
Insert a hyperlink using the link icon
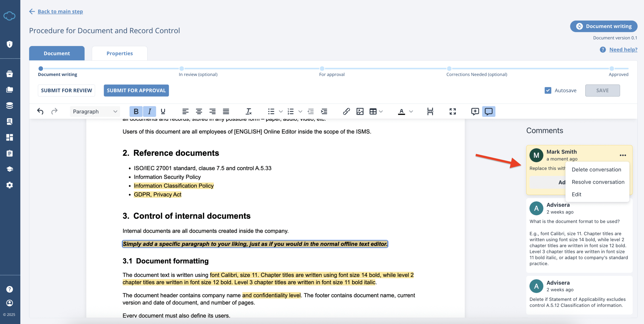click(x=346, y=111)
